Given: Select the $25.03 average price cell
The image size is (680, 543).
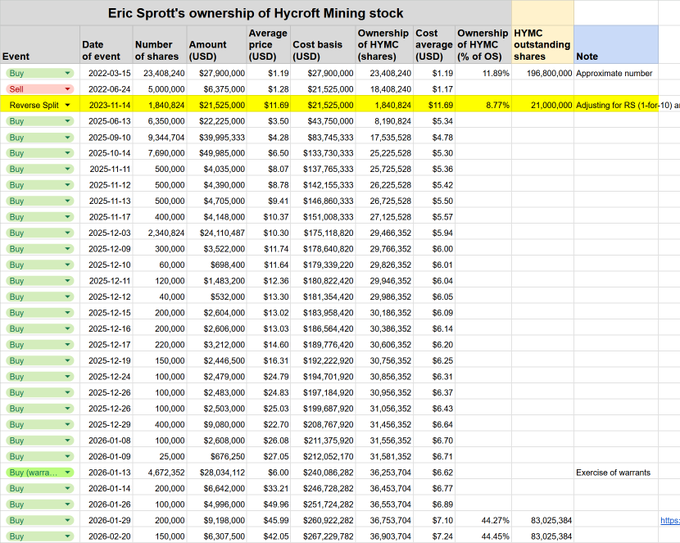Looking at the screenshot, I should pyautogui.click(x=268, y=409).
